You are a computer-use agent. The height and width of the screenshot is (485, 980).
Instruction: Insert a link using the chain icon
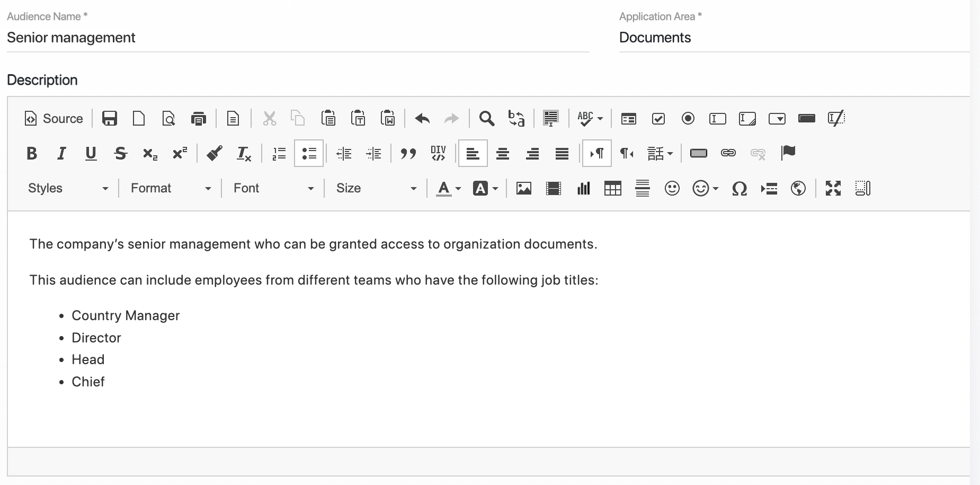pos(728,153)
